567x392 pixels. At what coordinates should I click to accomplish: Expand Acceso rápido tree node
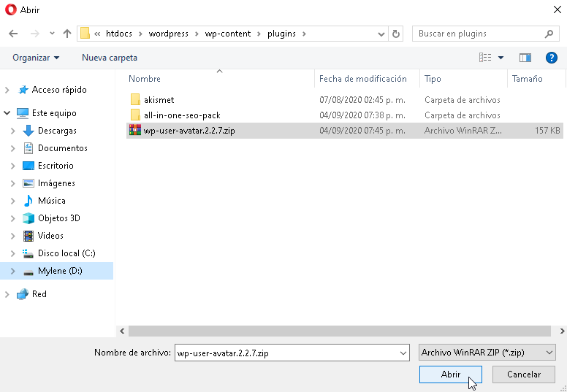point(7,90)
